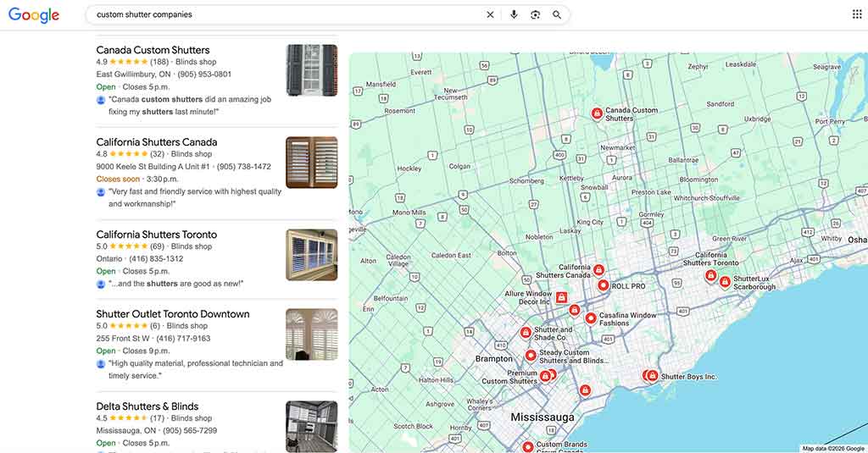Select Shutter and Shade Co map pin
Image resolution: width=868 pixels, height=453 pixels.
[526, 333]
